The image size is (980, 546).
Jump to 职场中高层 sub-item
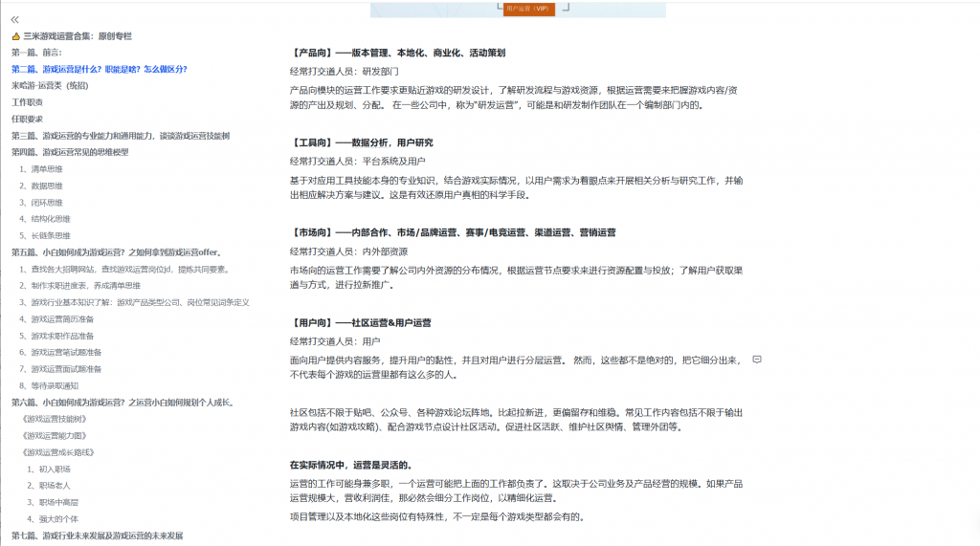tap(55, 502)
